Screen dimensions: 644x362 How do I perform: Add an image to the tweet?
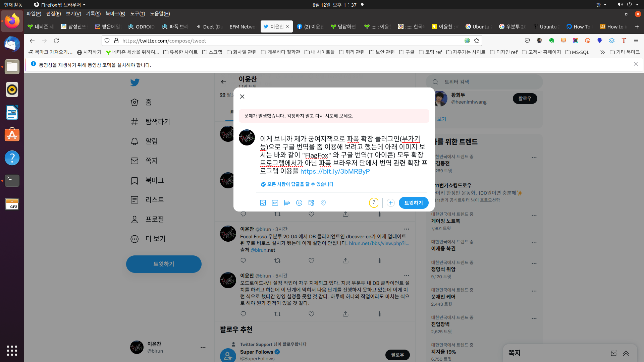click(x=263, y=203)
